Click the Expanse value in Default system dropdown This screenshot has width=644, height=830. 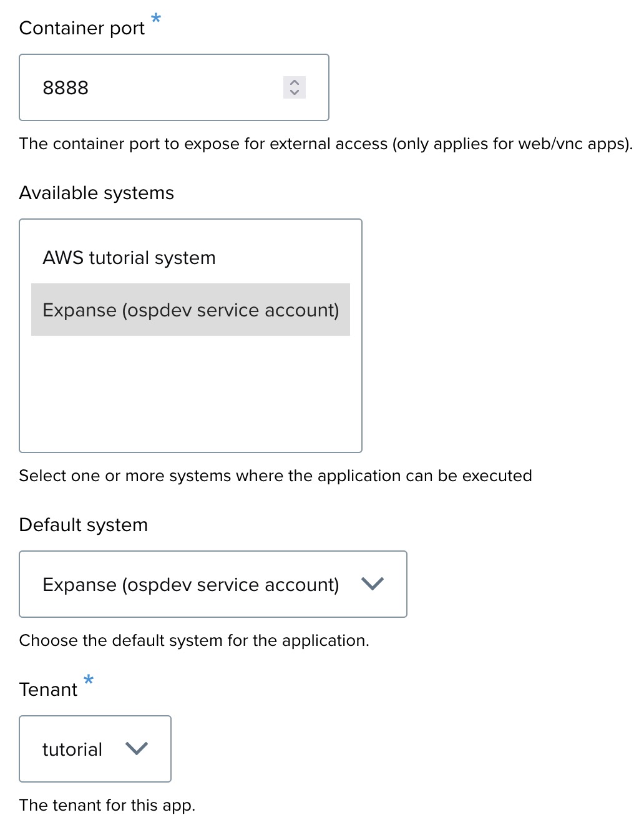pos(190,585)
